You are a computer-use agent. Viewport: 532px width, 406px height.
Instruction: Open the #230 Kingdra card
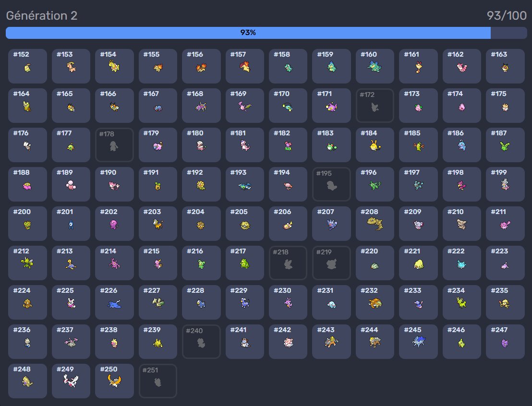point(288,302)
